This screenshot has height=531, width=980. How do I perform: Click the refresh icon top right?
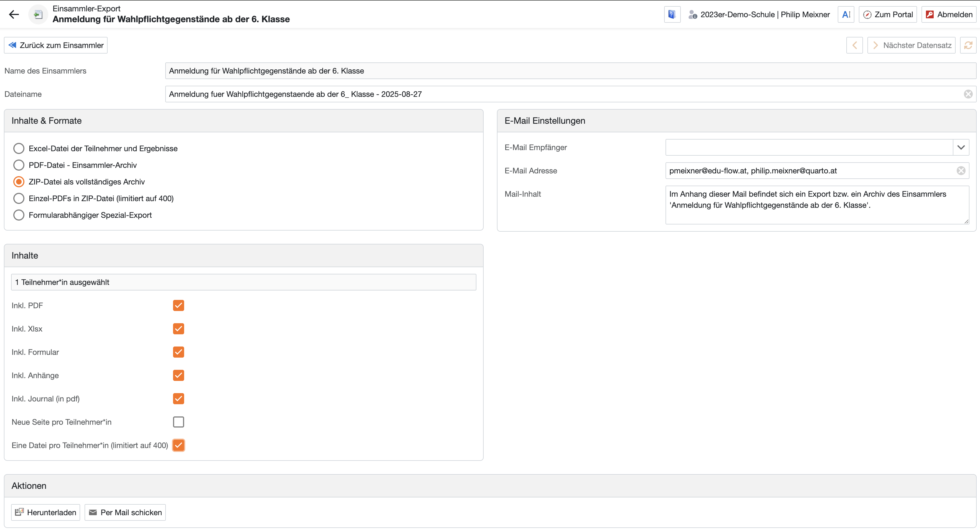[968, 45]
